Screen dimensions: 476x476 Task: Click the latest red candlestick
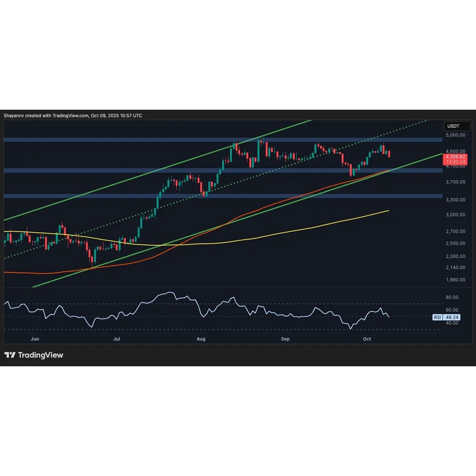point(389,154)
